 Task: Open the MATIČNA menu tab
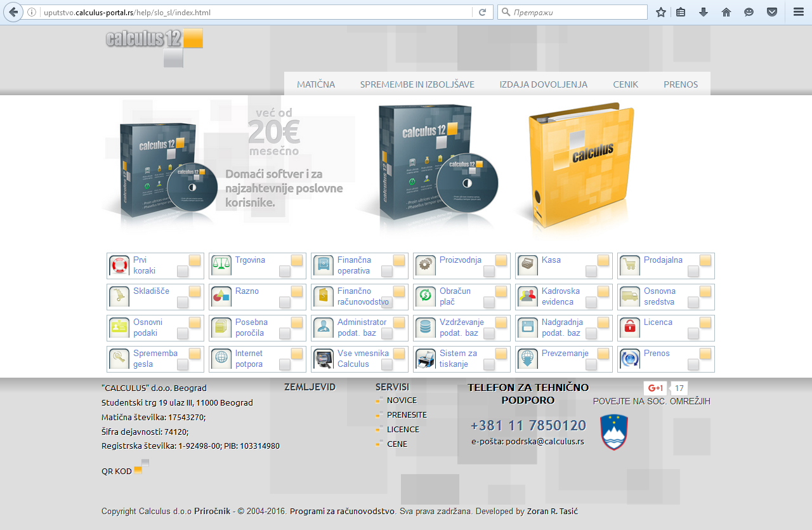[x=316, y=84]
